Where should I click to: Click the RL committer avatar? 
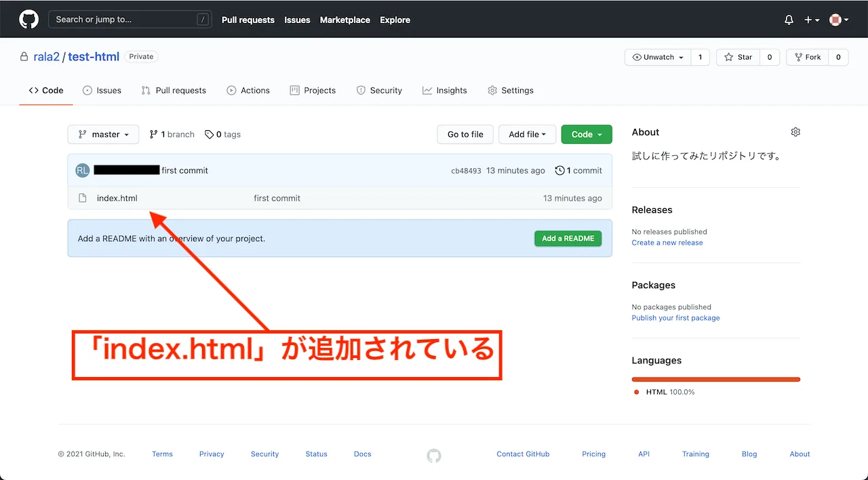(82, 171)
